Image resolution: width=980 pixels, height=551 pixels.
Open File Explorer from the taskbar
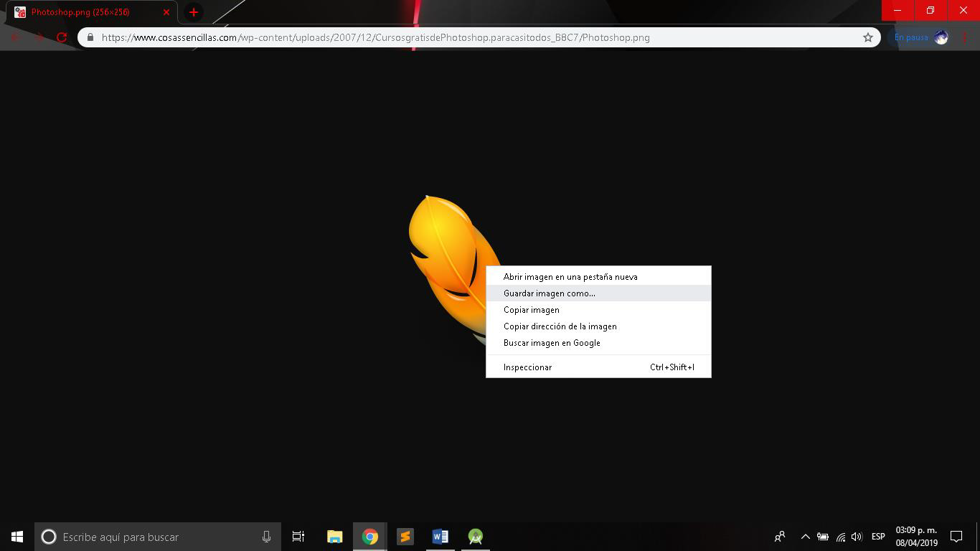point(335,537)
